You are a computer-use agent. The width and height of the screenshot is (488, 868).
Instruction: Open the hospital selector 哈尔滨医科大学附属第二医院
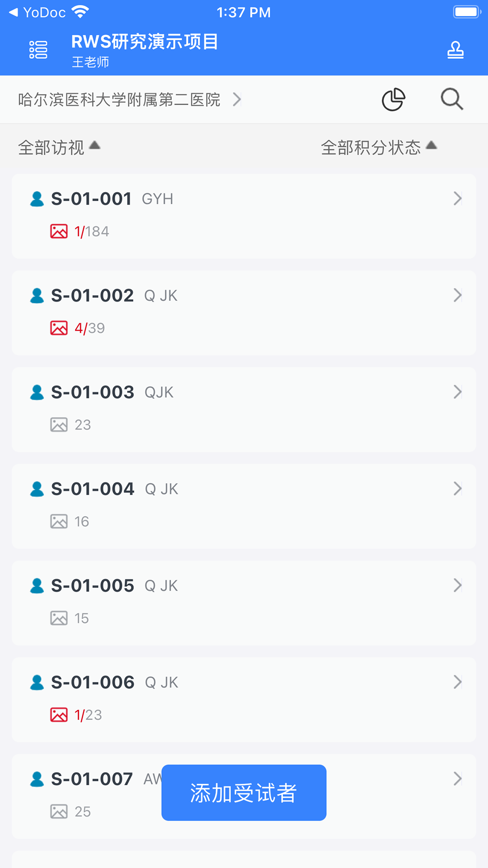point(129,99)
